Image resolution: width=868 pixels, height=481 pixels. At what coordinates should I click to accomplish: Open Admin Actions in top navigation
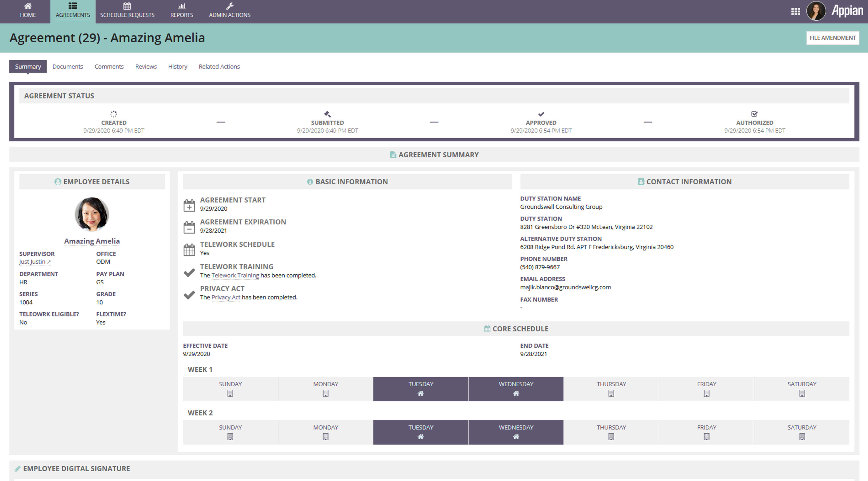[229, 12]
